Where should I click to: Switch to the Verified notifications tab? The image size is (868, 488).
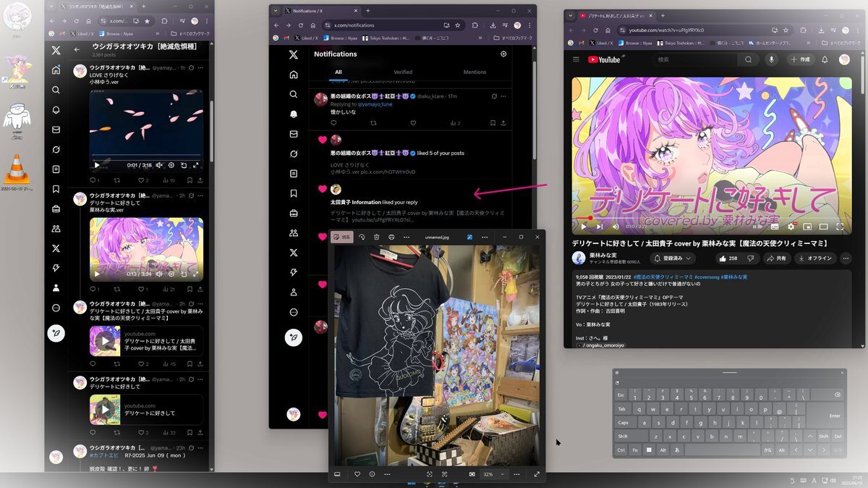403,72
